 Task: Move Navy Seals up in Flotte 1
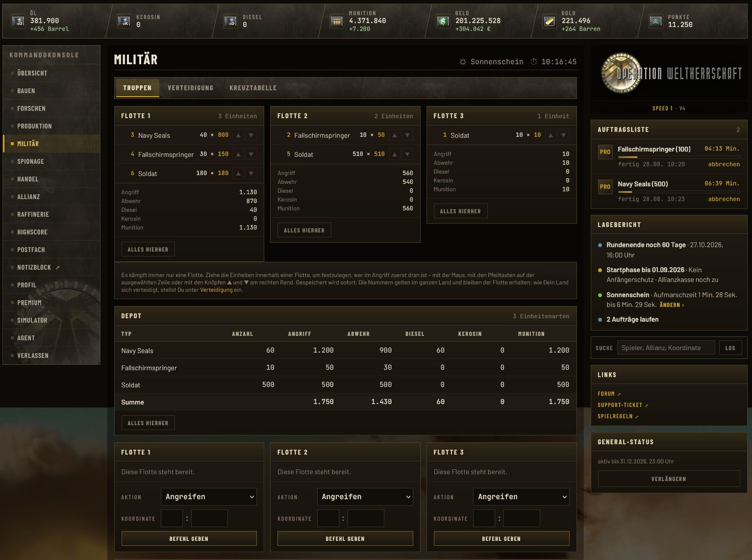(238, 135)
